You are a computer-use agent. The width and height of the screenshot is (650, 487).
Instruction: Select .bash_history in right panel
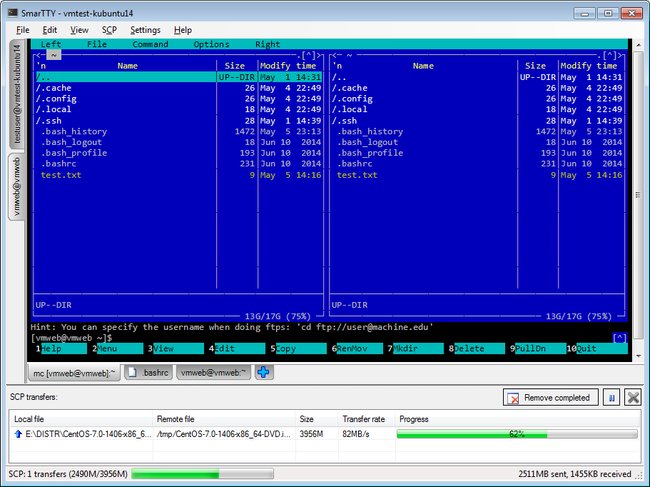point(477,131)
